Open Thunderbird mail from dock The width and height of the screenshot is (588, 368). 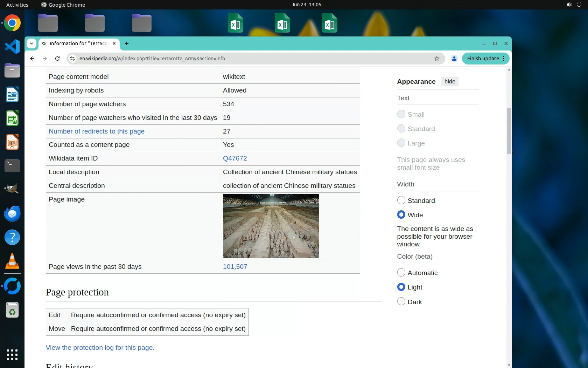12,213
